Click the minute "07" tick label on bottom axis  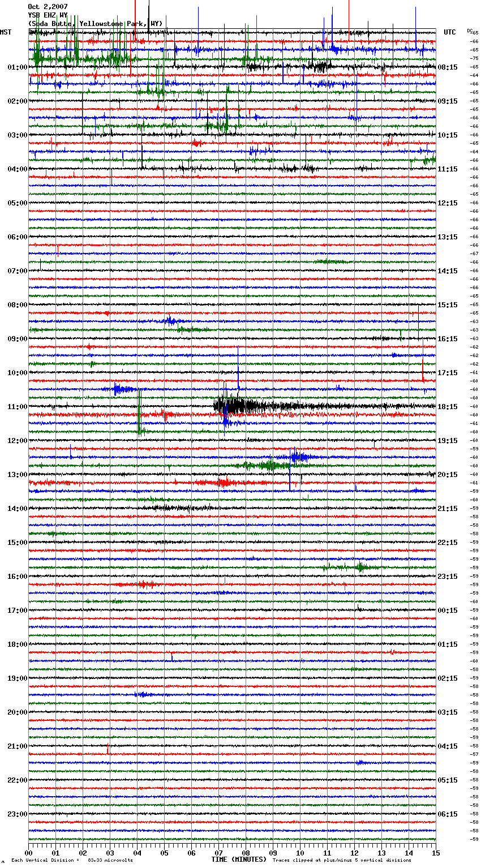pyautogui.click(x=218, y=852)
